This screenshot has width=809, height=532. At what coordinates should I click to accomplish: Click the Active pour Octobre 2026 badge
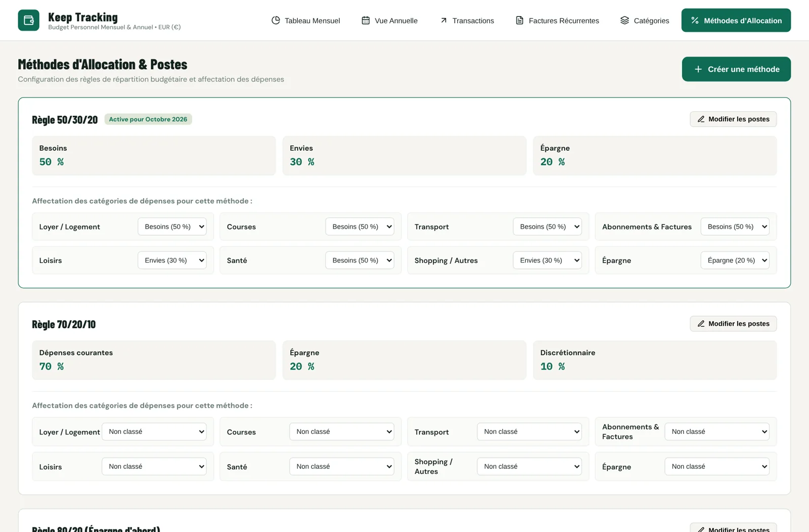pyautogui.click(x=148, y=119)
